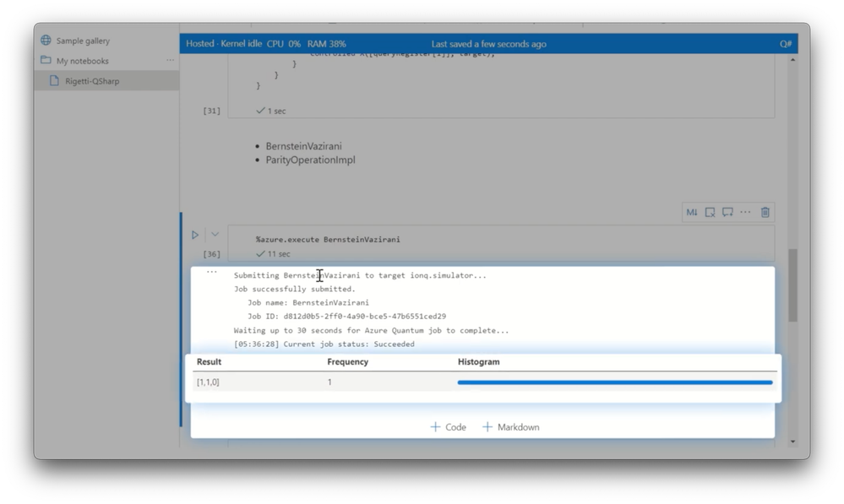844x504 pixels.
Task: Click the ParityOperationImpl bullet item
Action: click(311, 160)
